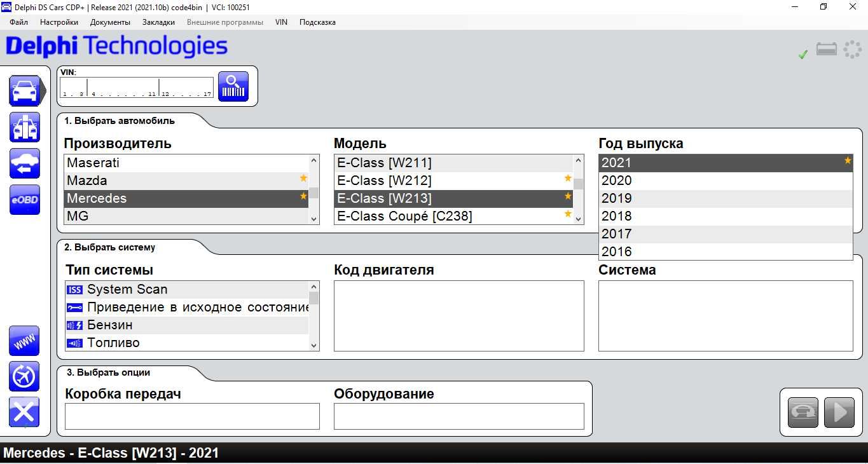
Task: Toggle the favorite star for E-Class [W213]
Action: 568,196
